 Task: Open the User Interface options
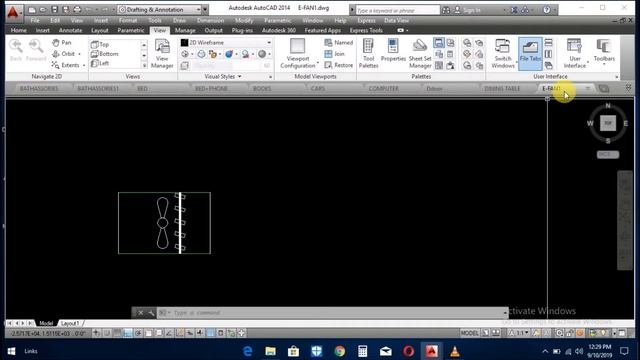point(575,54)
